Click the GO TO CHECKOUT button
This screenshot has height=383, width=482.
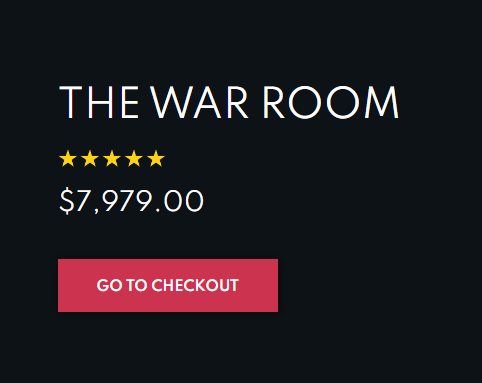168,285
